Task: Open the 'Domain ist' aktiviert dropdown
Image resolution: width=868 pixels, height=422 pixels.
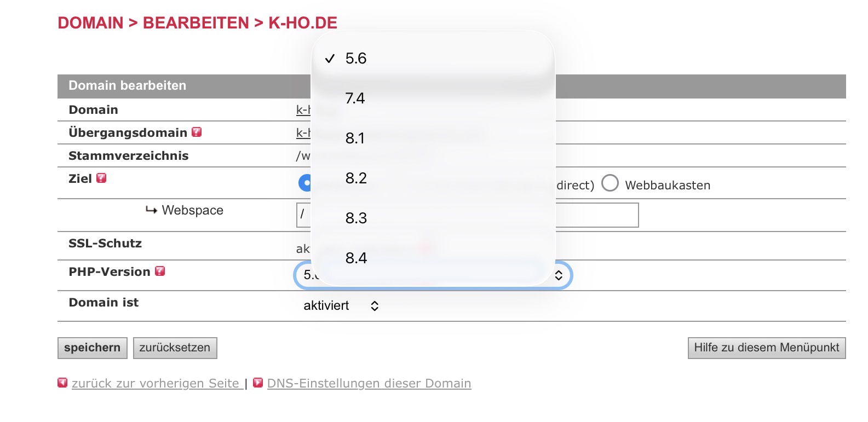Action: click(x=341, y=306)
